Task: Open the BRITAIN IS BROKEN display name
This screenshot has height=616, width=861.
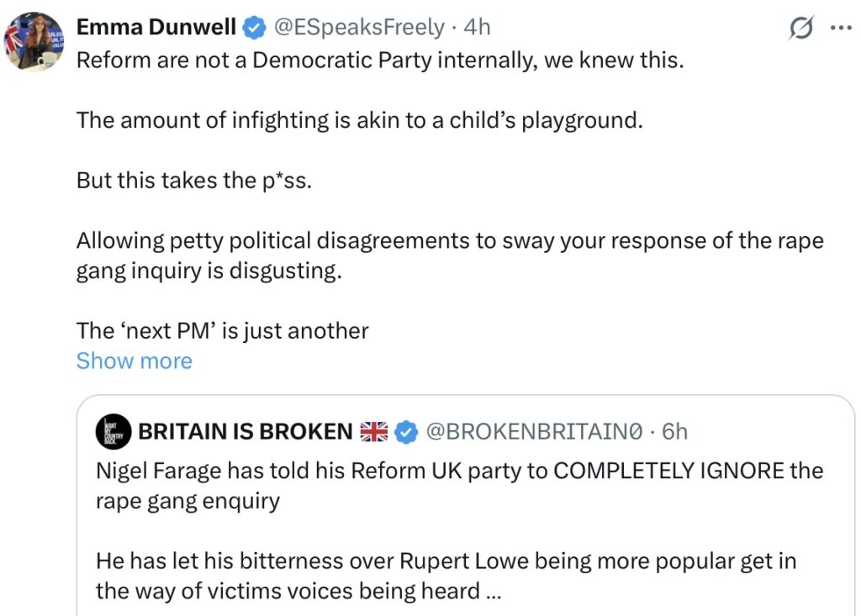Action: coord(245,432)
